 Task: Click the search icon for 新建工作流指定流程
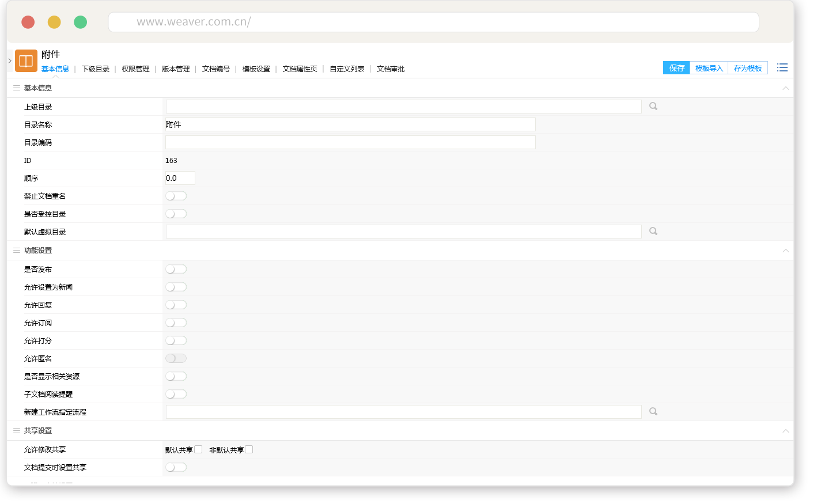tap(653, 412)
